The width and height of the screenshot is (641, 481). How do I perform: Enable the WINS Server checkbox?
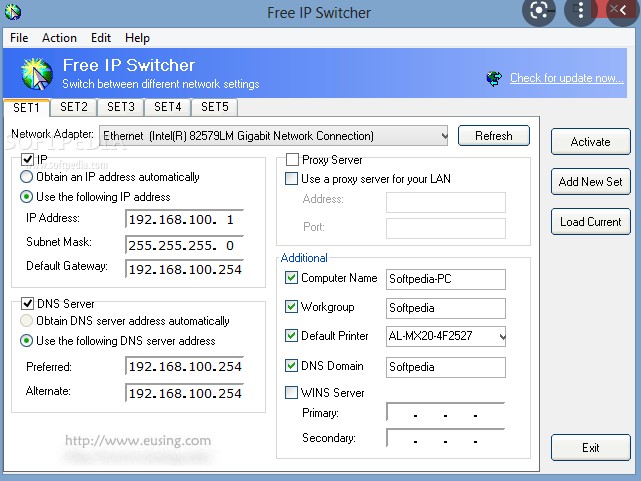click(x=291, y=393)
